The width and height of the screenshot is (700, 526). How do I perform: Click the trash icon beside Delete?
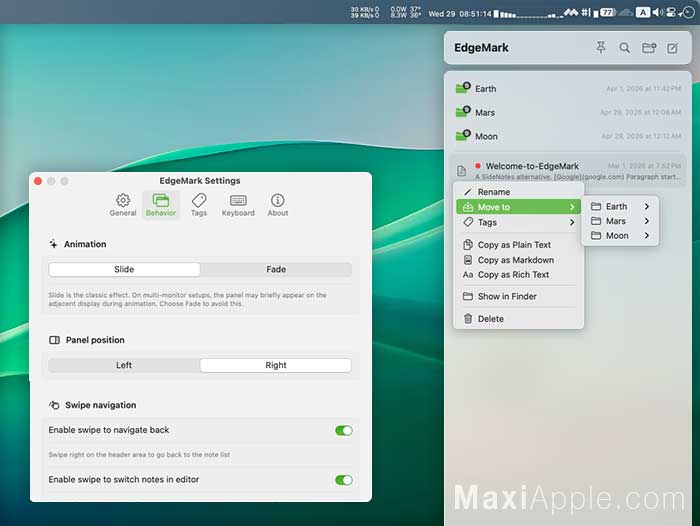point(467,318)
